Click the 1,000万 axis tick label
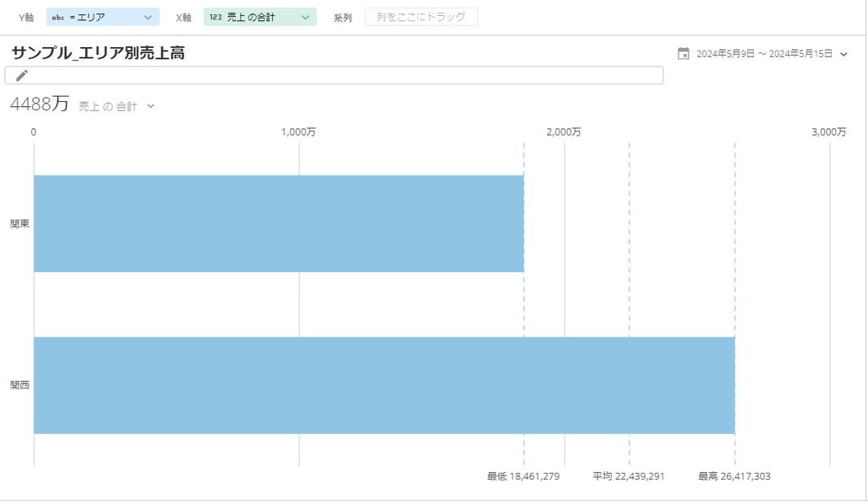Viewport: 868px width, 504px height. pyautogui.click(x=298, y=131)
